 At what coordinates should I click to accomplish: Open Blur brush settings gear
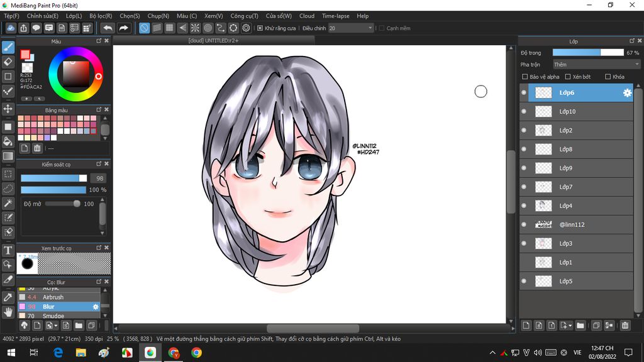[x=96, y=307]
